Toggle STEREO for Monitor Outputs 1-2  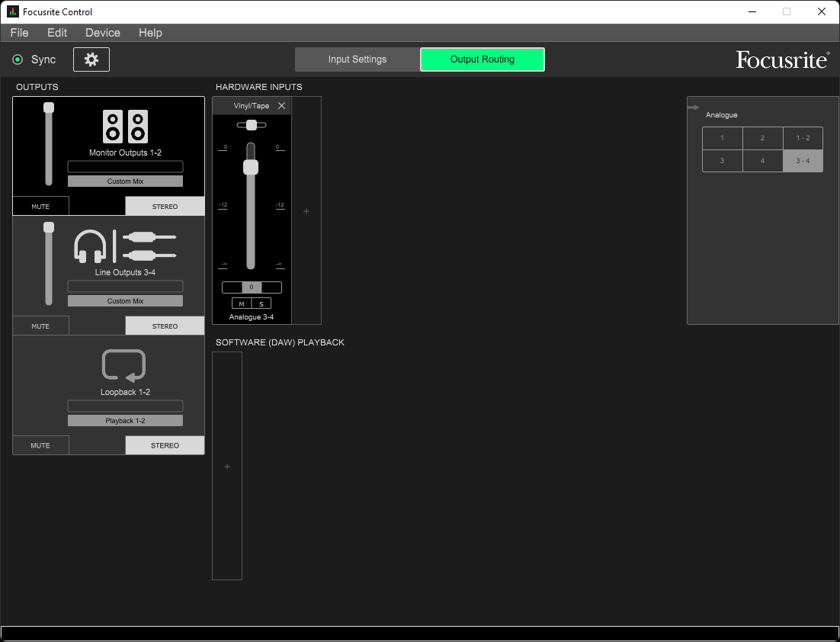(165, 207)
